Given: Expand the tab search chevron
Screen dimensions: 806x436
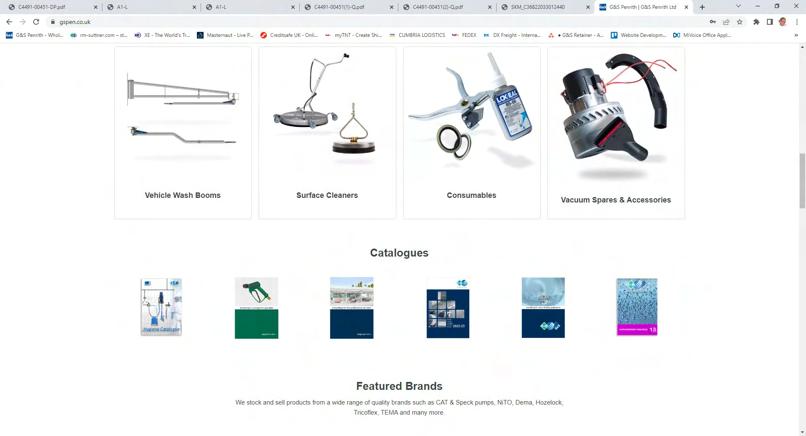Looking at the screenshot, I should tap(738, 7).
